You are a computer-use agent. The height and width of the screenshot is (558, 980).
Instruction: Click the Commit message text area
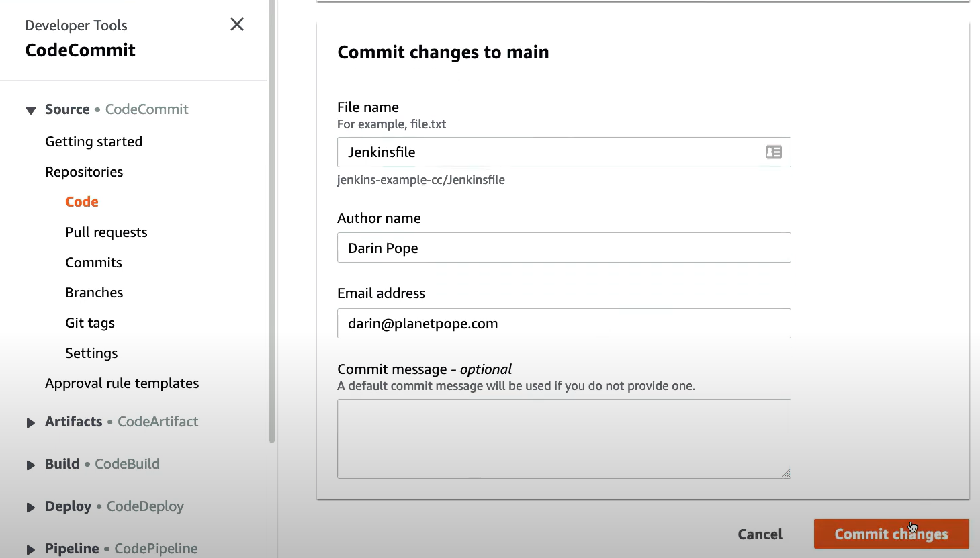pos(564,439)
